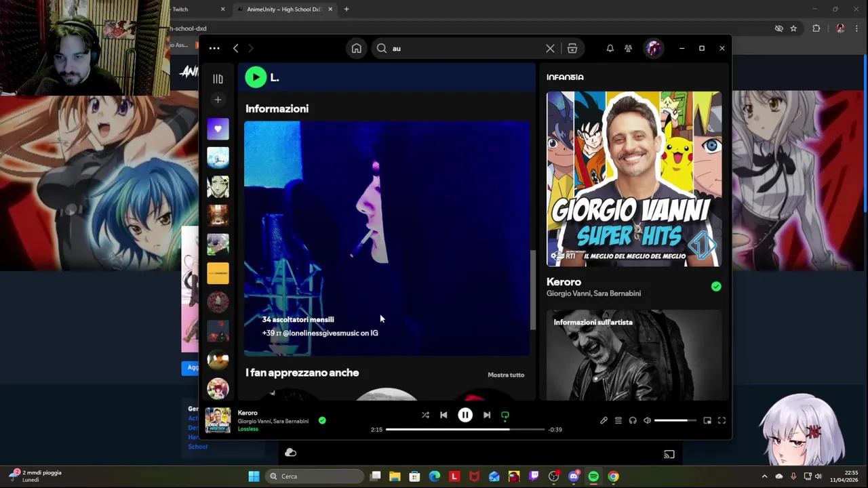Open sidebar playlist with green-haired anime face
The image size is (868, 488).
218,186
